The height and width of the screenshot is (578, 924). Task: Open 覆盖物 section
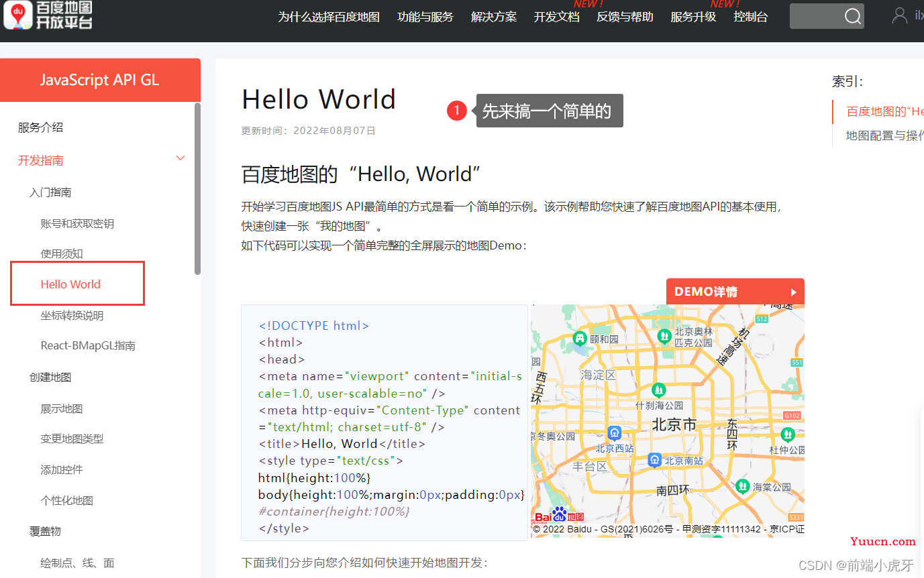[45, 531]
